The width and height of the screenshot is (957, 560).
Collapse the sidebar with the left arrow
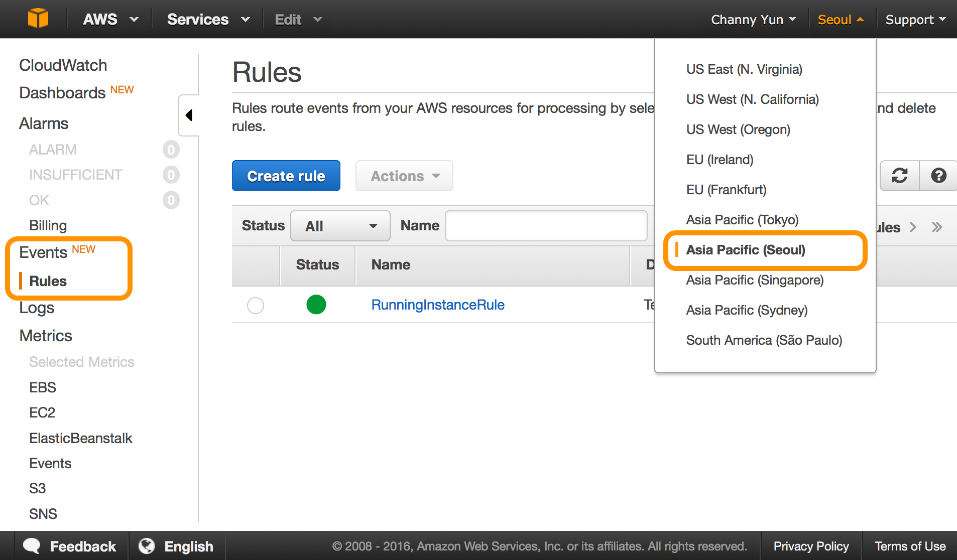[189, 115]
